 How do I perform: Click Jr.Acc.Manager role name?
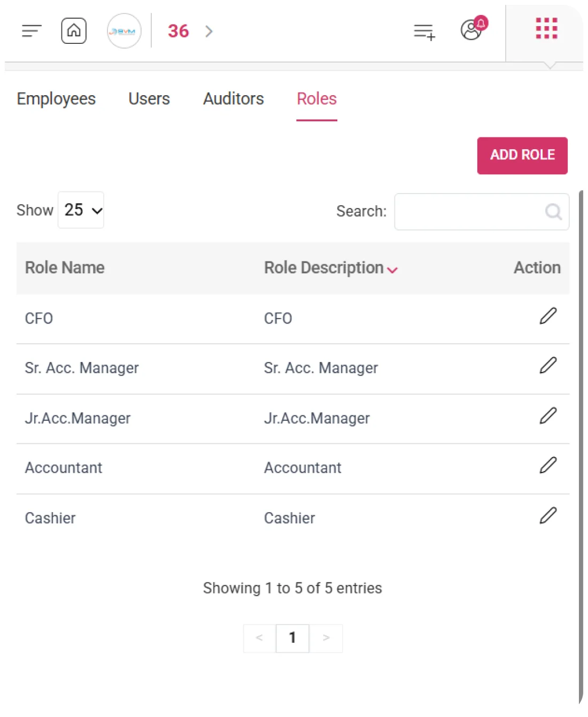[x=78, y=418]
